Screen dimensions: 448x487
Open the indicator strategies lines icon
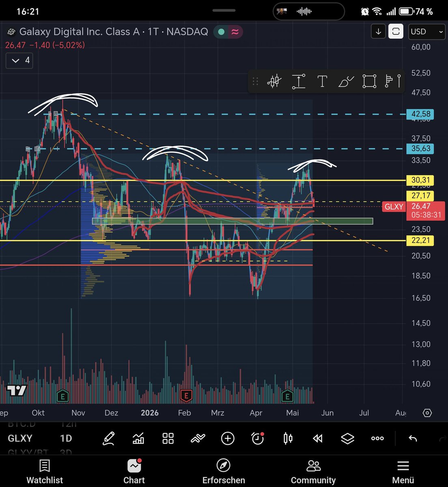tap(198, 438)
